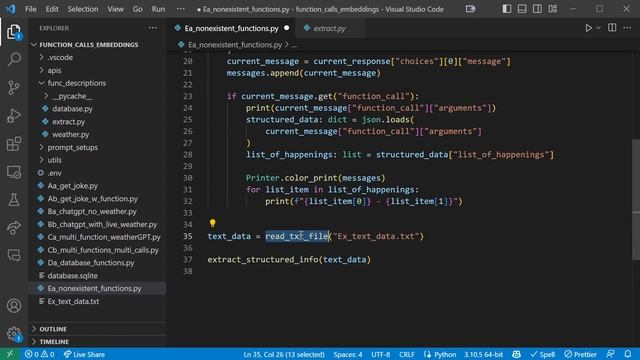
Task: Open editor More Actions ellipsis
Action: tap(627, 28)
